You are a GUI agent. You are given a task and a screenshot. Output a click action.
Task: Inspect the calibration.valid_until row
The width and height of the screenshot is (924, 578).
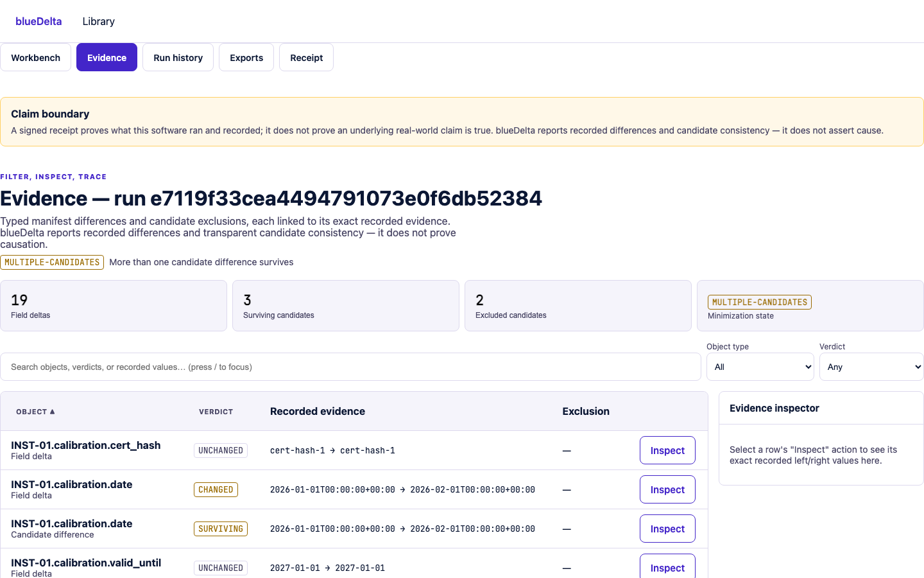[x=667, y=566]
